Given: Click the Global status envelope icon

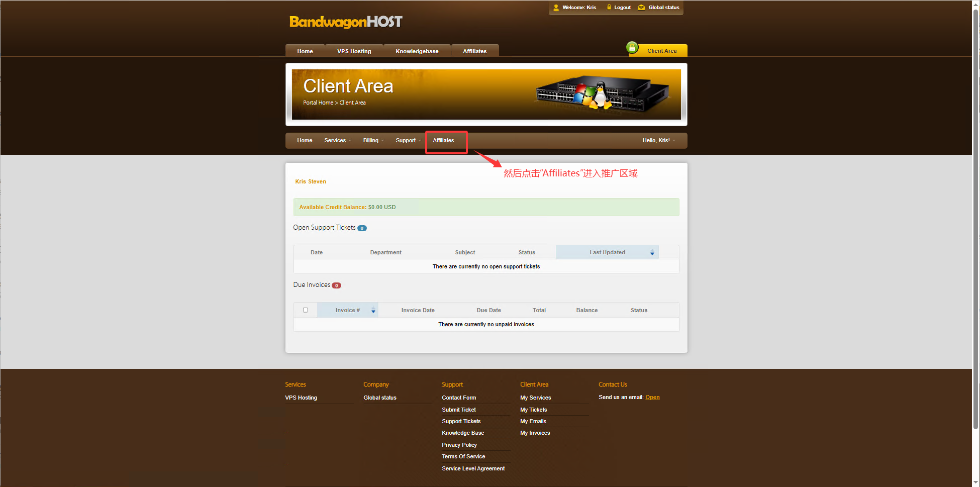Looking at the screenshot, I should coord(641,8).
